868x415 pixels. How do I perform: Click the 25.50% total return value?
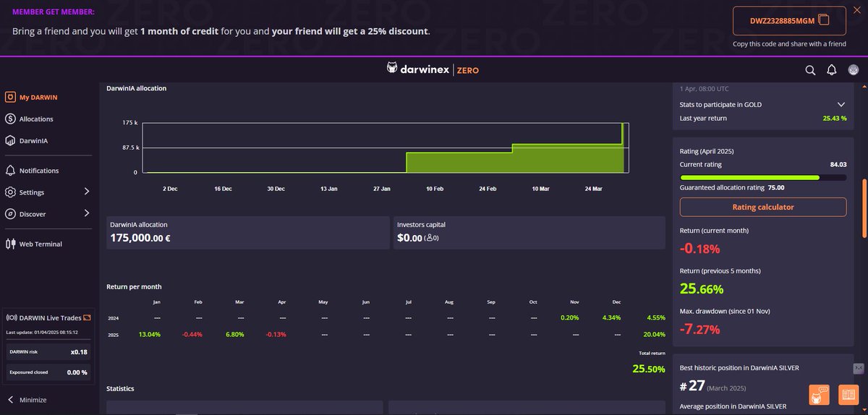[649, 369]
